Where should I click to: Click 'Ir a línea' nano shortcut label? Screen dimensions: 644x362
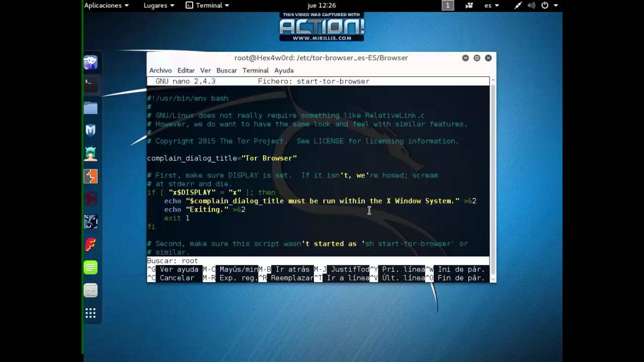[x=348, y=278]
